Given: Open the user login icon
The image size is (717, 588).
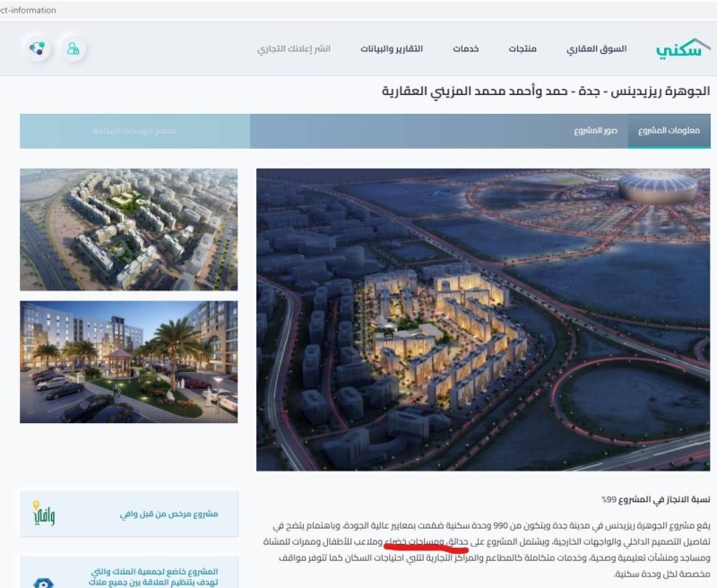Looking at the screenshot, I should [73, 48].
